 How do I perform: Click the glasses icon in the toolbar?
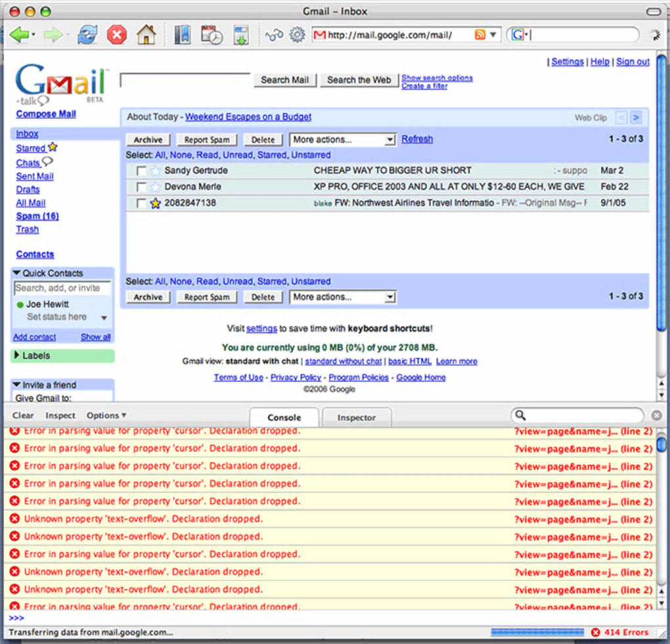(274, 35)
